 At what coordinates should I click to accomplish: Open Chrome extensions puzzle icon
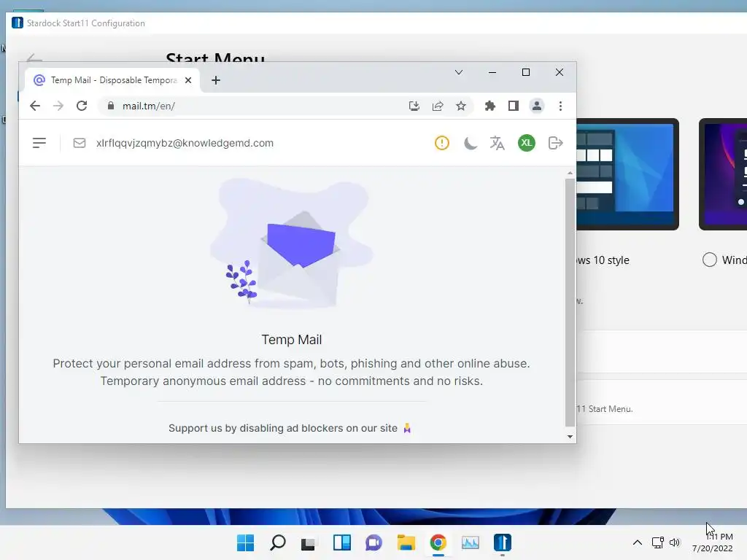click(x=489, y=106)
